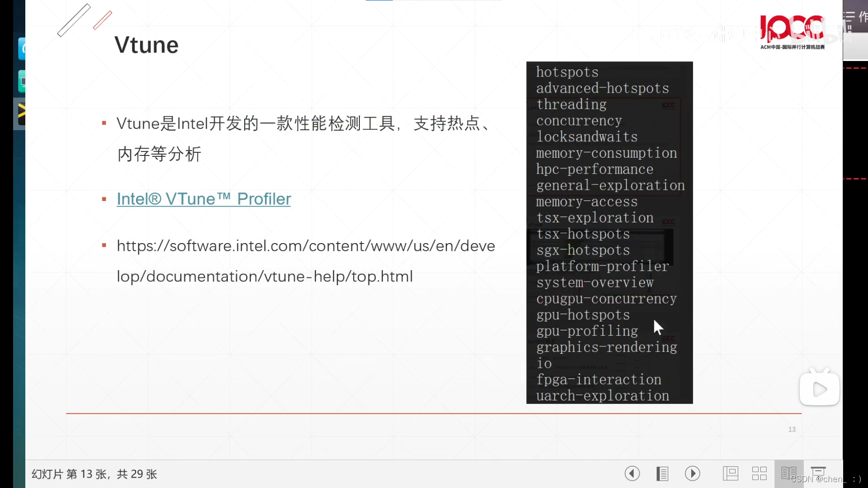
Task: Open the reading view menu icon
Action: pyautogui.click(x=662, y=474)
